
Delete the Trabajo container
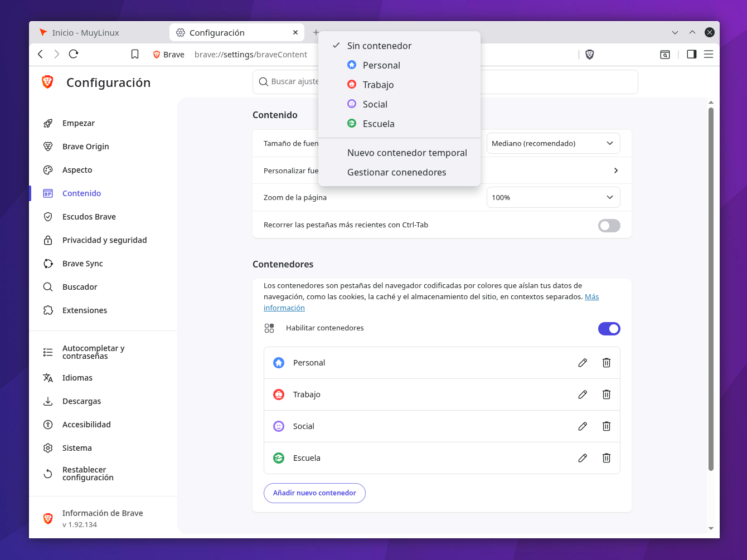point(607,395)
